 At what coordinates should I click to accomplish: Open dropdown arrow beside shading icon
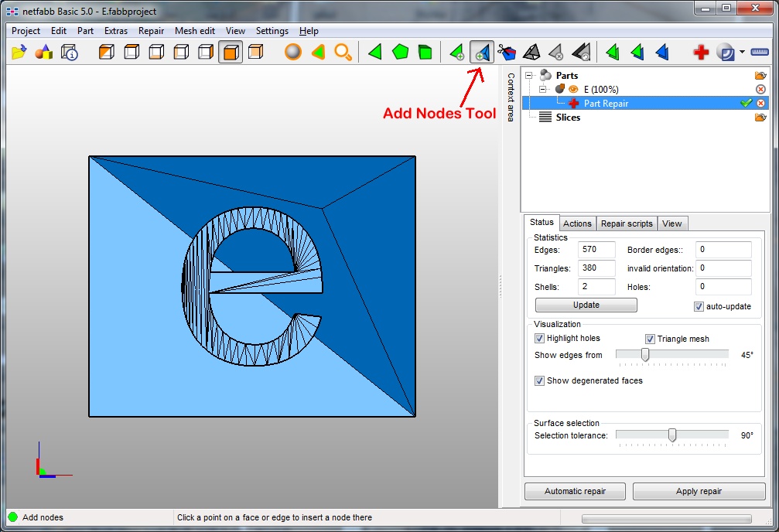[x=742, y=52]
